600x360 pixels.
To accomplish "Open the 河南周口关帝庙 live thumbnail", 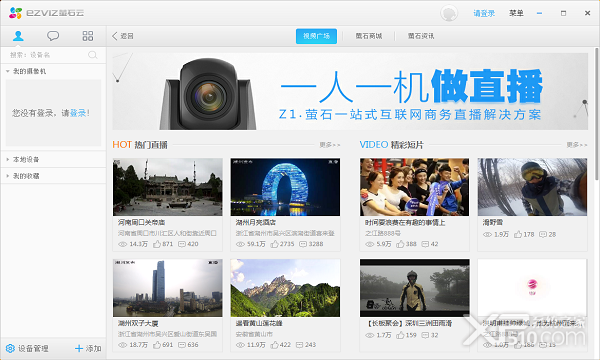I will pos(168,187).
